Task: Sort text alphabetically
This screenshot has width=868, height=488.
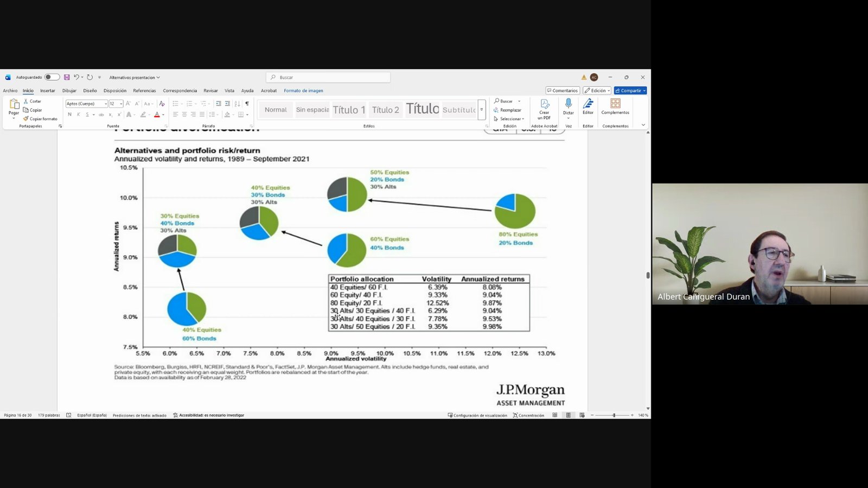Action: tap(237, 104)
